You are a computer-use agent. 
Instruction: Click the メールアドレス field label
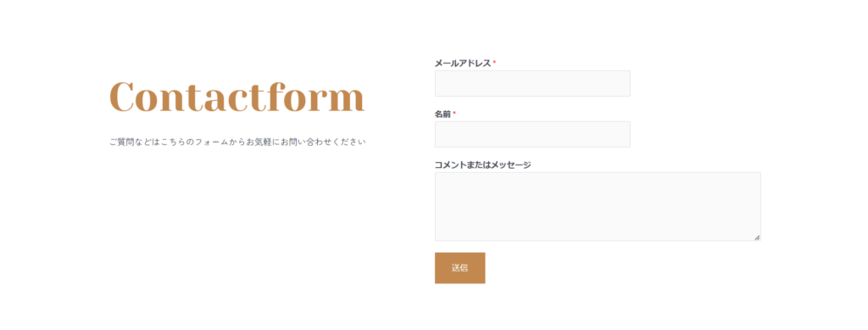[463, 63]
